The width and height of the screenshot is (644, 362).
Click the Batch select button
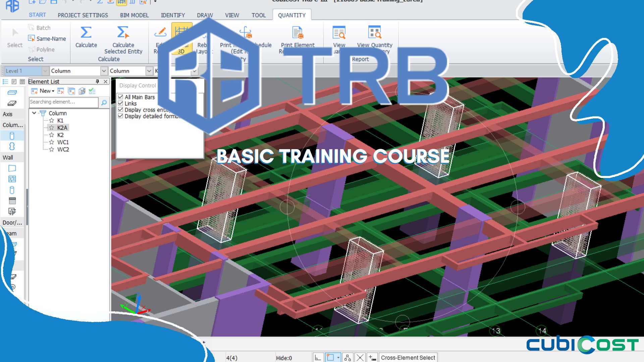click(x=39, y=28)
